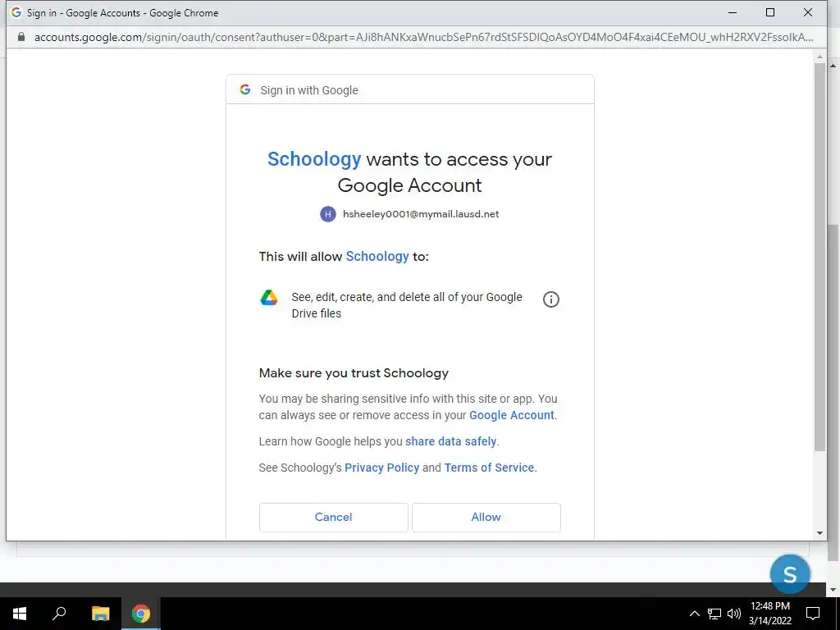Open the Windows Start menu

[x=20, y=614]
